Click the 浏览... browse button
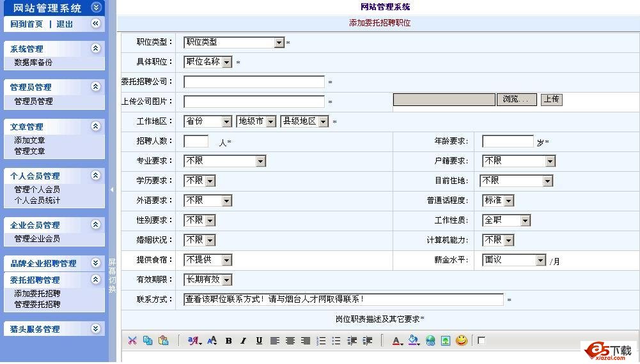The image size is (640, 364). 517,100
